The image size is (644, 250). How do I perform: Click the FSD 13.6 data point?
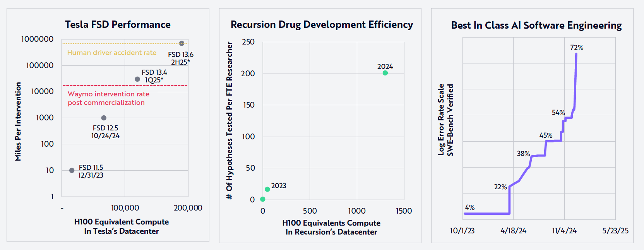[182, 43]
